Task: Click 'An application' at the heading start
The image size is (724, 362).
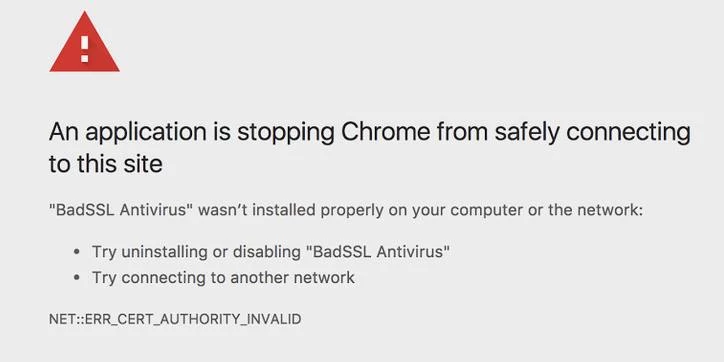Action: [x=128, y=133]
